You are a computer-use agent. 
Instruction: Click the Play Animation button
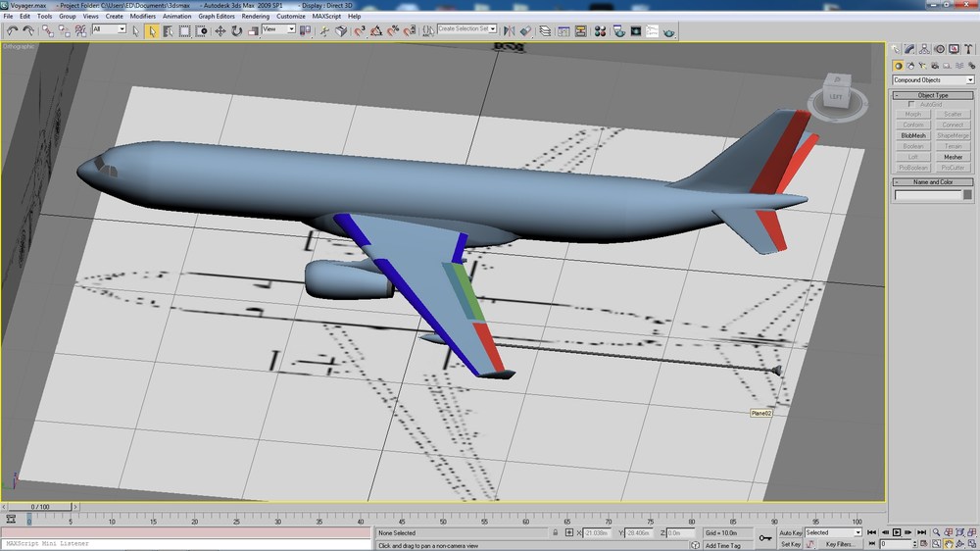click(x=897, y=532)
